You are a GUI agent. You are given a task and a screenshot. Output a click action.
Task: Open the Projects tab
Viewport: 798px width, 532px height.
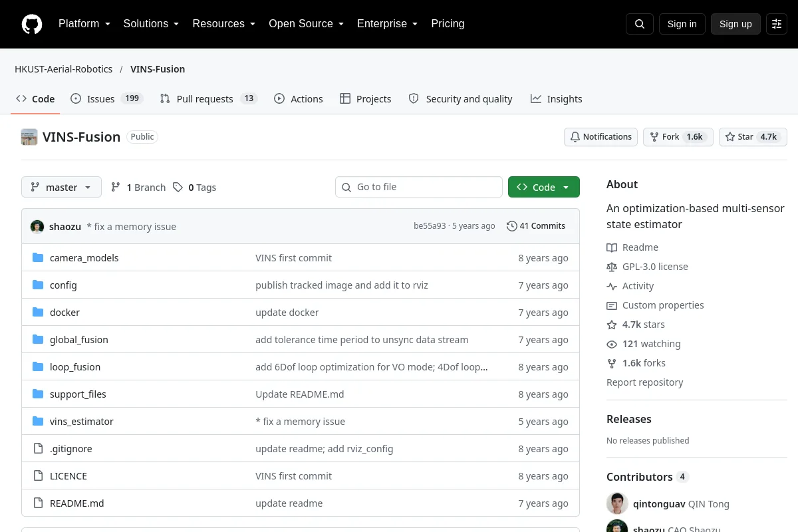pyautogui.click(x=365, y=98)
